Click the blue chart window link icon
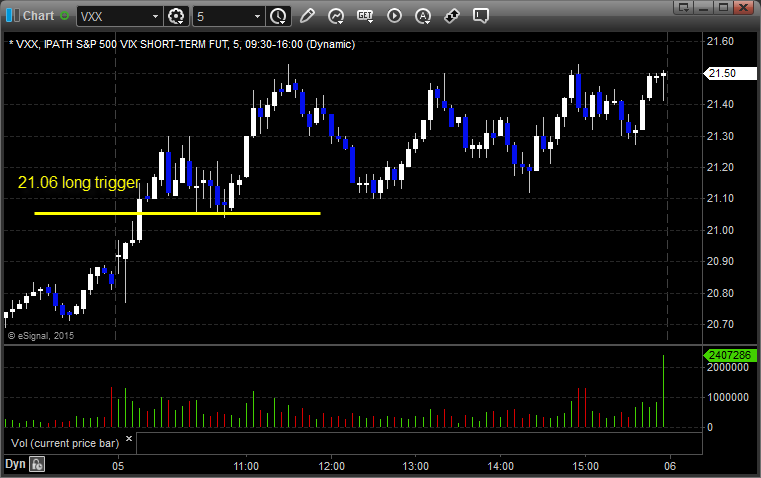Screen dimensions: 761x478 [13, 16]
